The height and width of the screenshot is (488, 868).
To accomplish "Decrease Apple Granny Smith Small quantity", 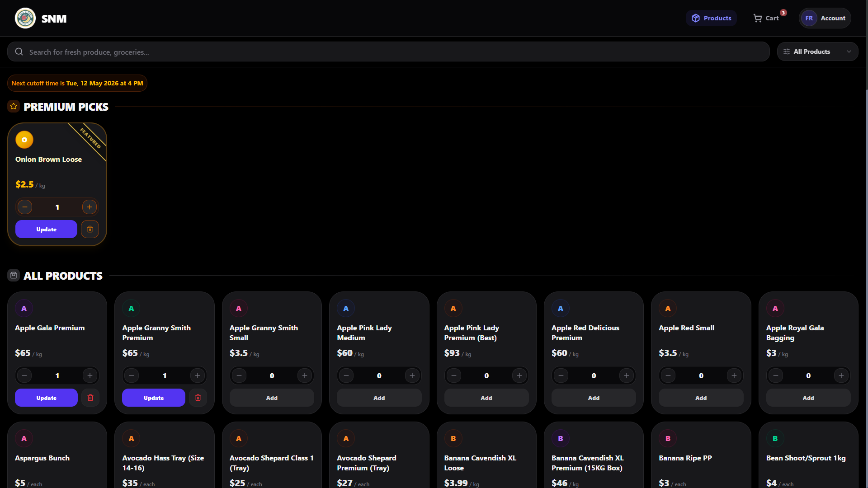I will (239, 375).
